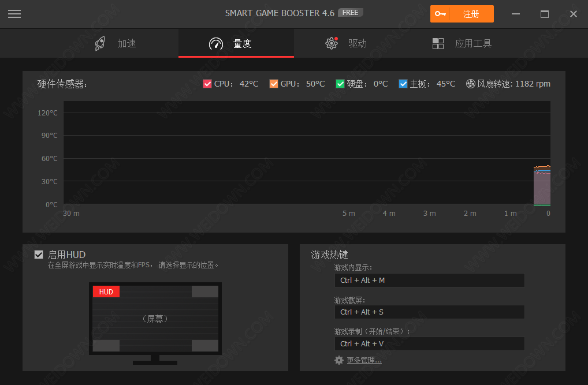Image resolution: width=588 pixels, height=385 pixels.
Task: Select the 量度 tab
Action: (236, 43)
